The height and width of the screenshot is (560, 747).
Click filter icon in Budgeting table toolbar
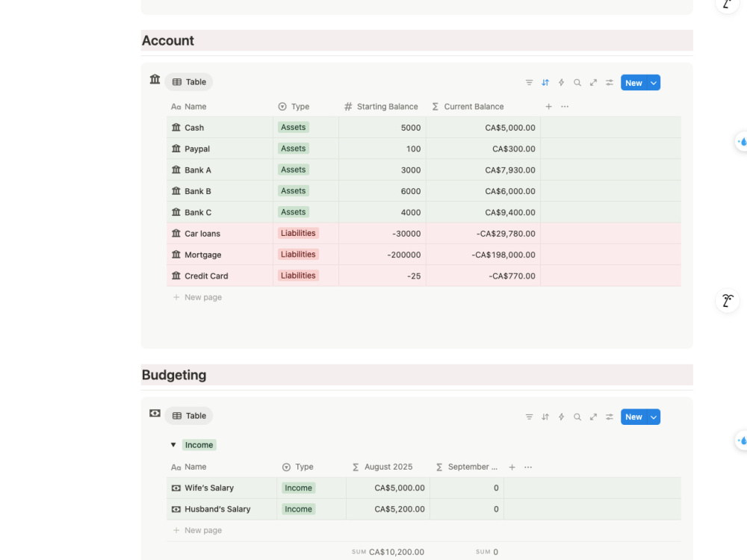[529, 417]
